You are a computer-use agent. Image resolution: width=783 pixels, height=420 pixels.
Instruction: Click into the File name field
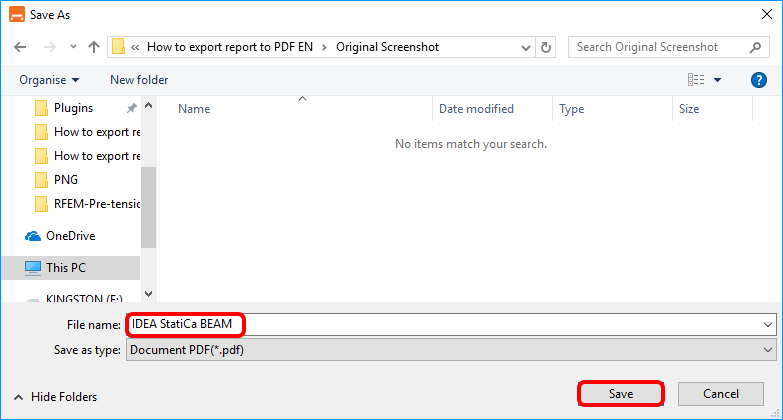pyautogui.click(x=450, y=325)
